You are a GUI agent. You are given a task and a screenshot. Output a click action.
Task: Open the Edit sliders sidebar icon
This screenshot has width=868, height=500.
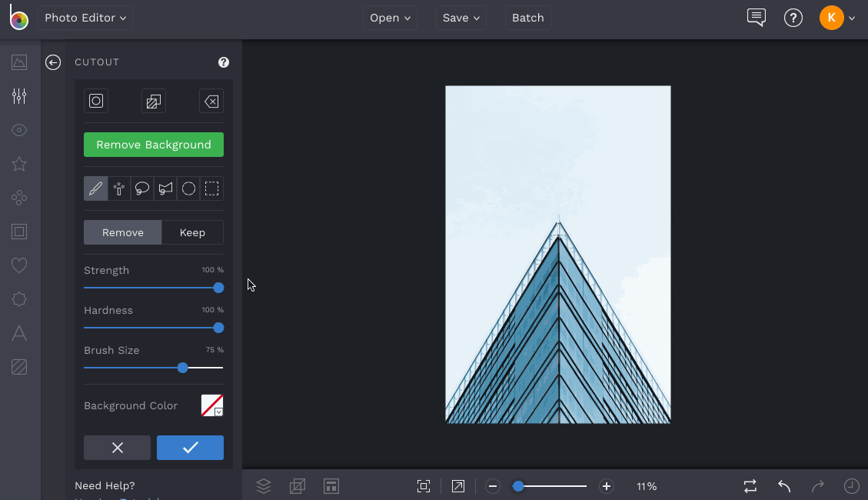click(x=19, y=96)
